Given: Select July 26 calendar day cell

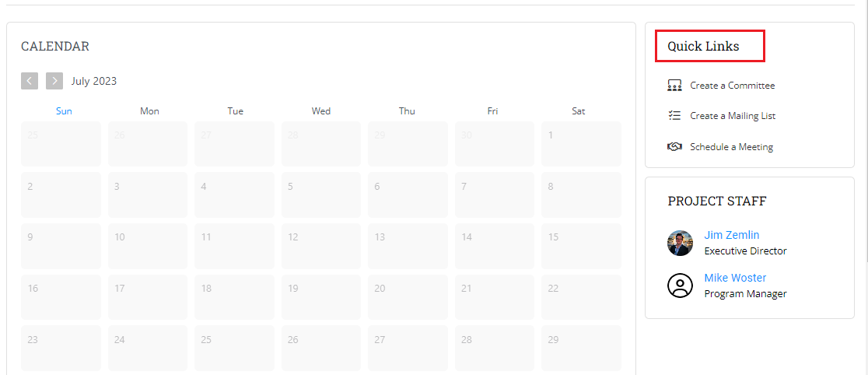Looking at the screenshot, I should [x=321, y=348].
